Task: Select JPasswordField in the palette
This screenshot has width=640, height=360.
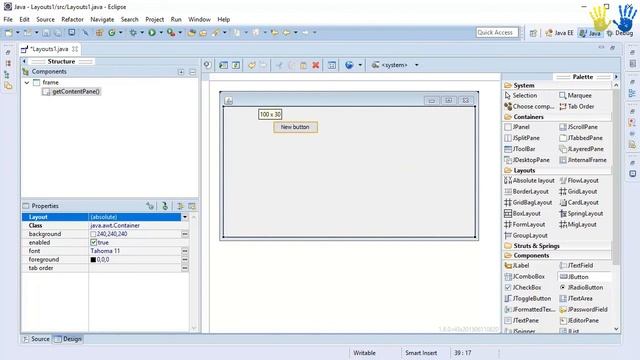Action: point(583,309)
